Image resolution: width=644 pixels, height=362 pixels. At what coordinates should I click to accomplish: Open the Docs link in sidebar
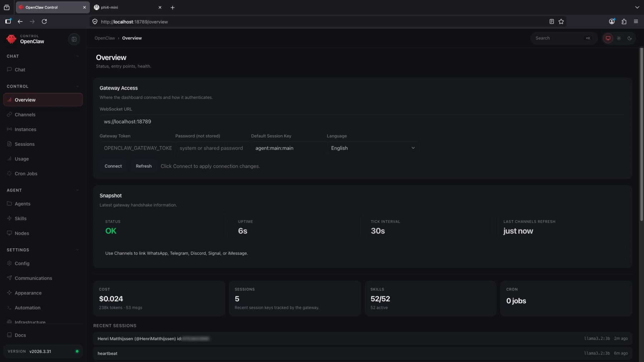click(x=20, y=335)
